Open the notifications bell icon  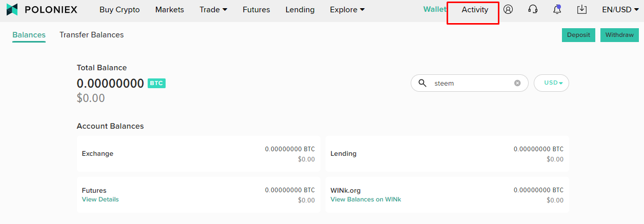(557, 9)
